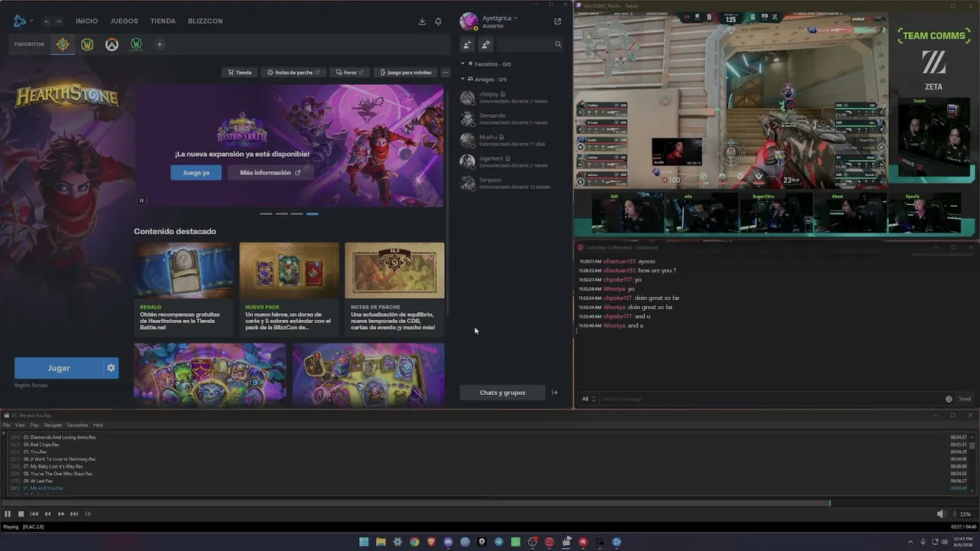Open the TIENDA tab in Battle.net
Image resolution: width=980 pixels, height=551 pixels.
(163, 21)
